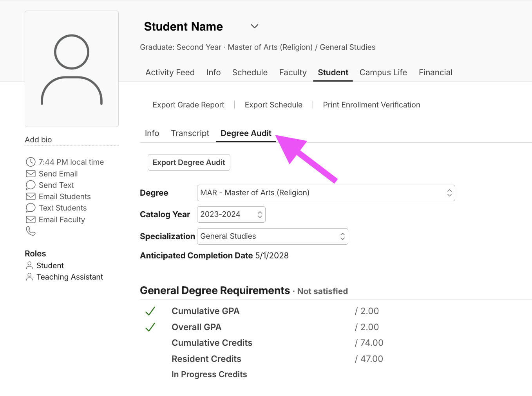Click the Export Degree Audit button

coord(189,162)
